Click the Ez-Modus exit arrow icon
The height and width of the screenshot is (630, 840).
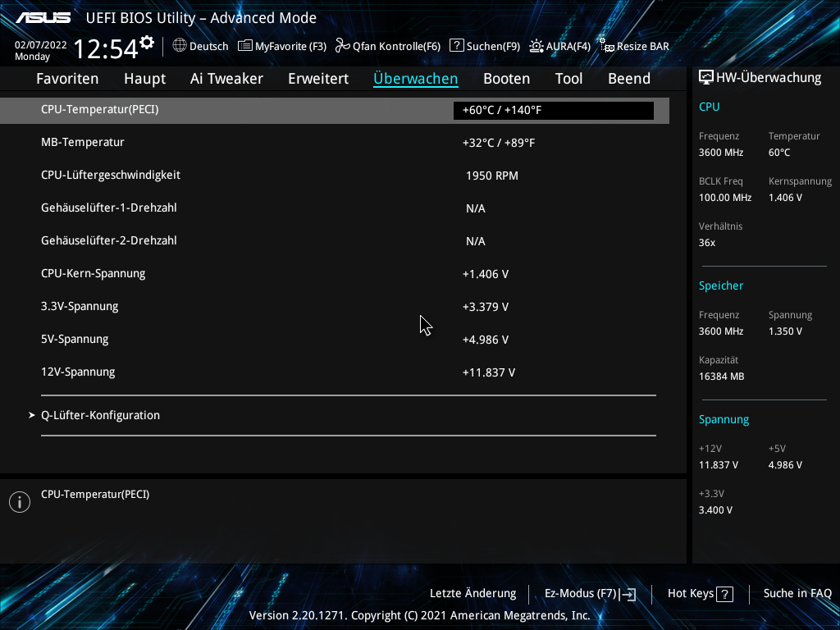[628, 594]
